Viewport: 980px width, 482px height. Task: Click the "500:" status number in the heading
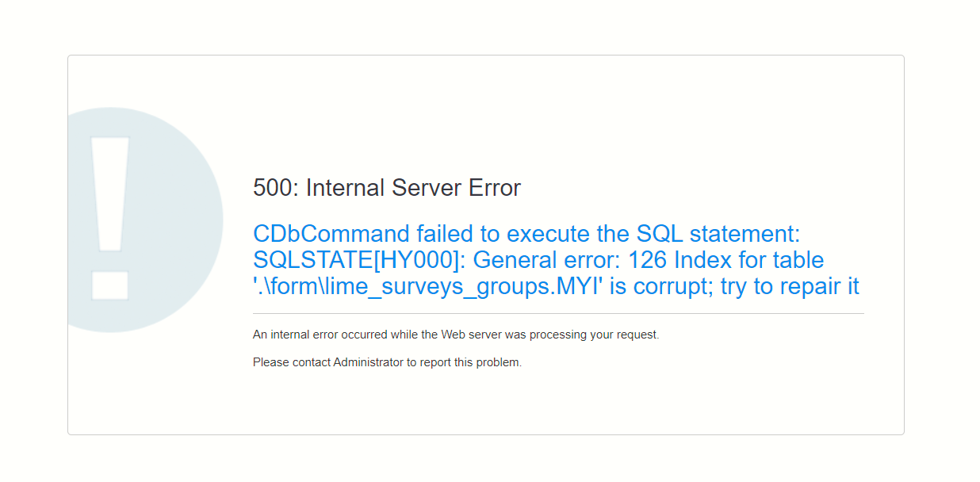[x=276, y=188]
